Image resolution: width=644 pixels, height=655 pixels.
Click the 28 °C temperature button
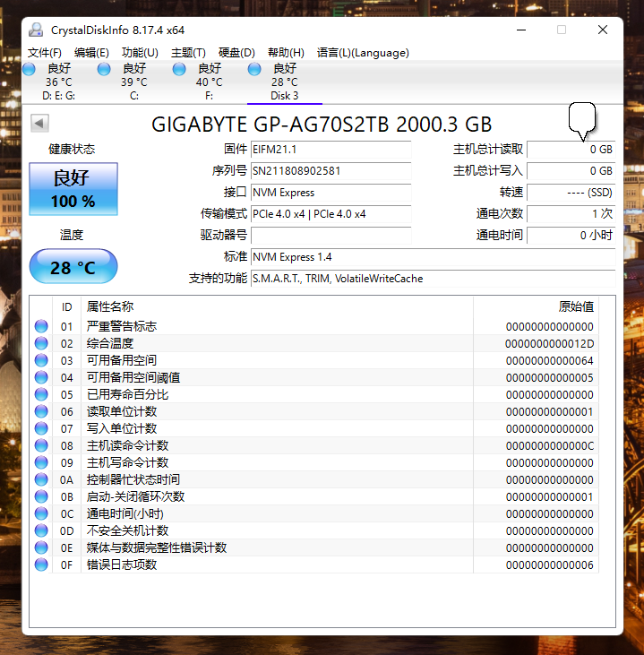[x=73, y=266]
